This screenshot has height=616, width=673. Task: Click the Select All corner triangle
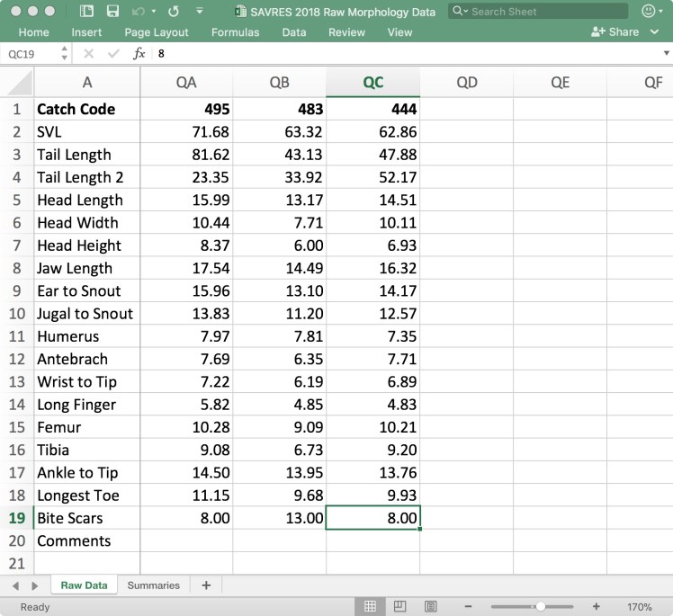pos(20,83)
